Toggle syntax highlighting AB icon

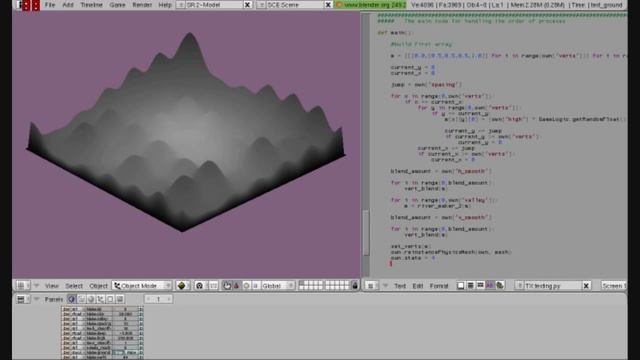point(490,286)
